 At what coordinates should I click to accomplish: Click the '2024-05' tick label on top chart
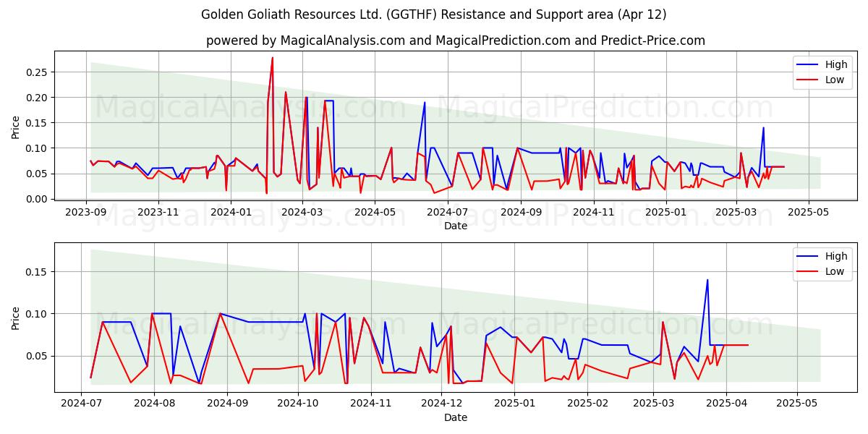pyautogui.click(x=375, y=212)
